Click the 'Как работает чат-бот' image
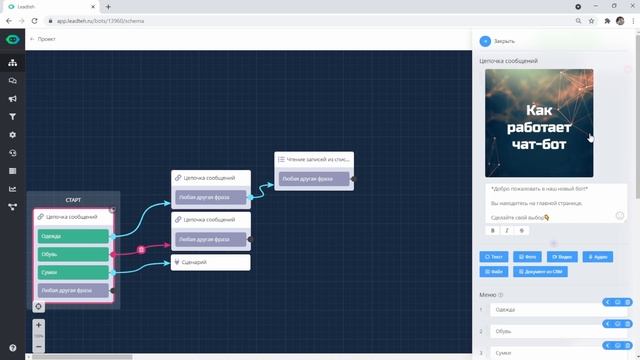Image resolution: width=640 pixels, height=360 pixels. click(539, 123)
